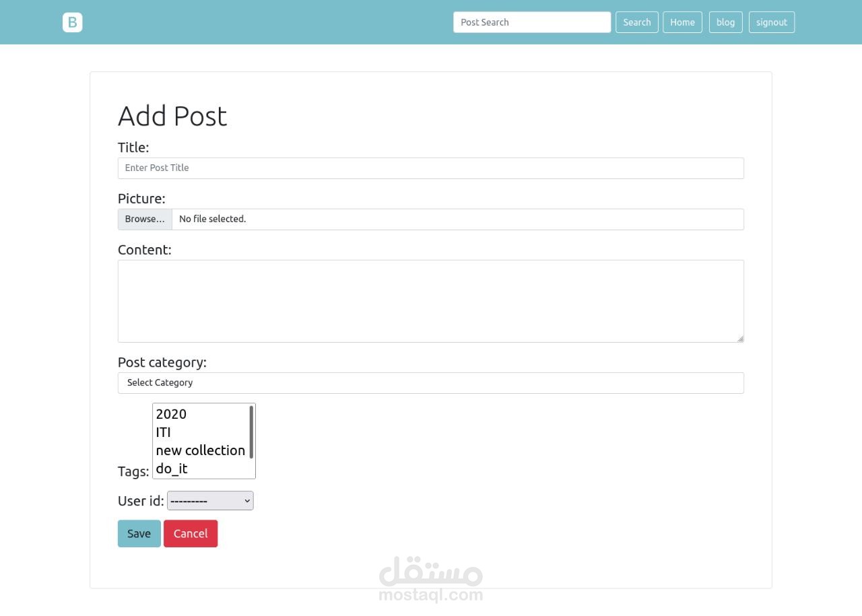
Task: Focus the Content text area
Action: point(431,301)
